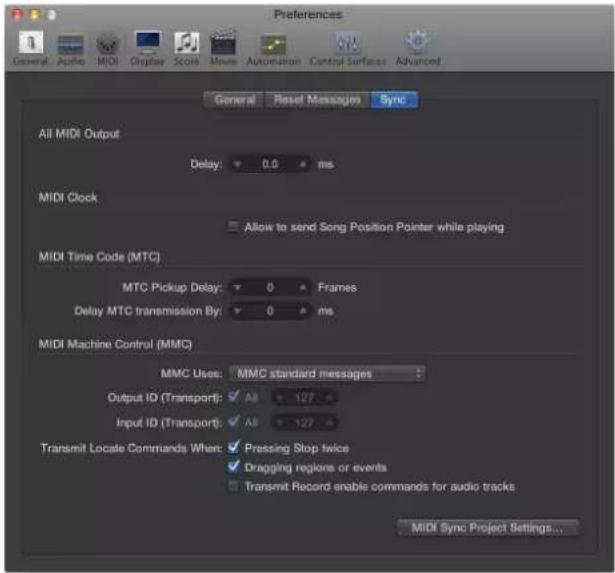Increase Input ID (Transport) 127 value

coord(329,422)
